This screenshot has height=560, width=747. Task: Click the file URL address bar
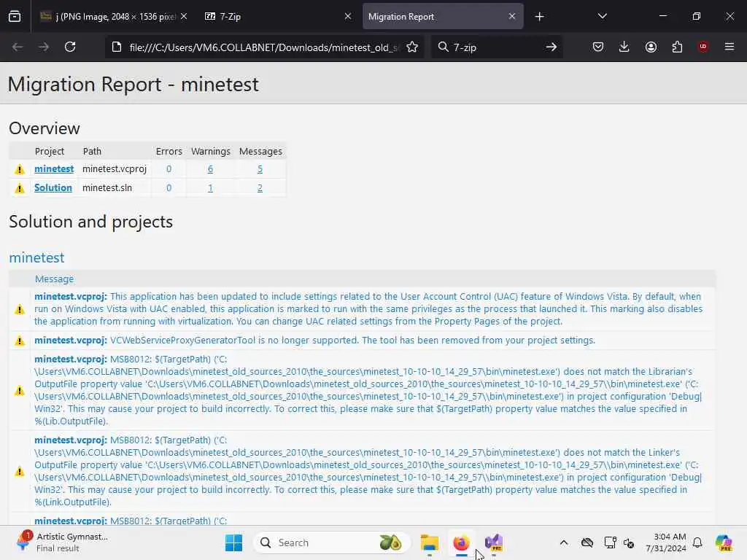pos(263,47)
